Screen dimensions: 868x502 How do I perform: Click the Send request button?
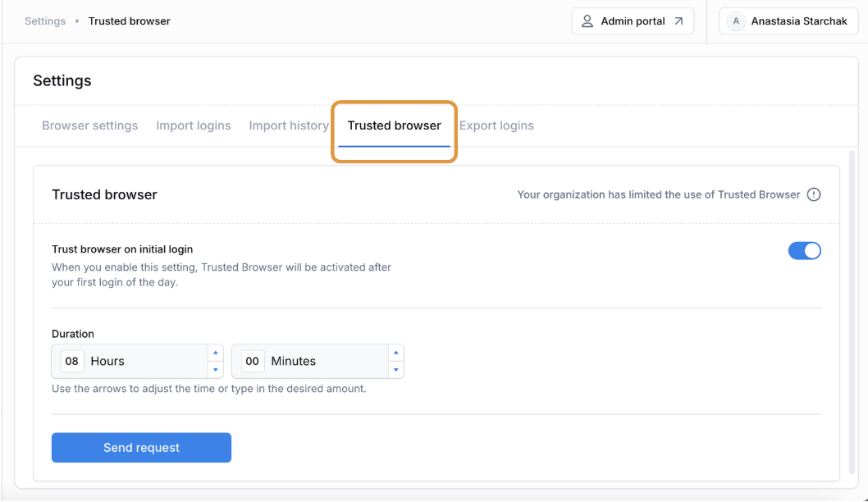coord(141,448)
